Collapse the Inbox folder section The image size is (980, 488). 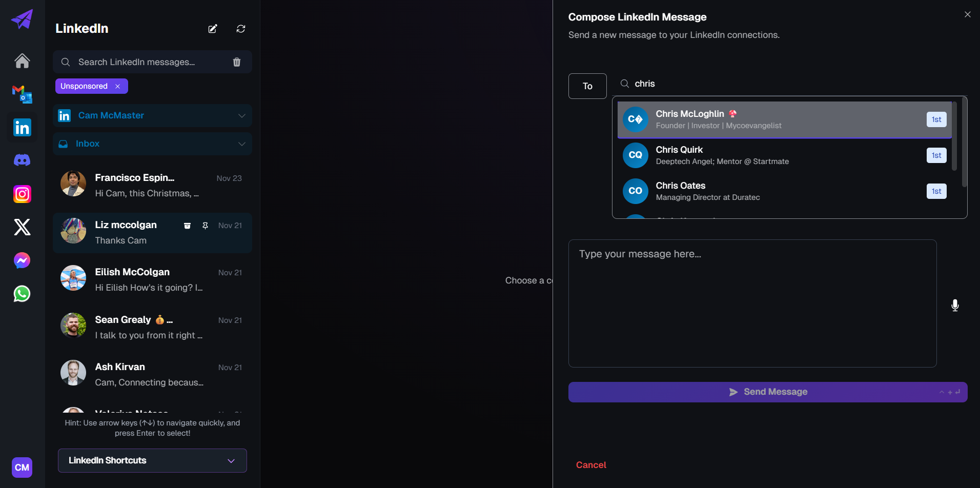point(241,144)
